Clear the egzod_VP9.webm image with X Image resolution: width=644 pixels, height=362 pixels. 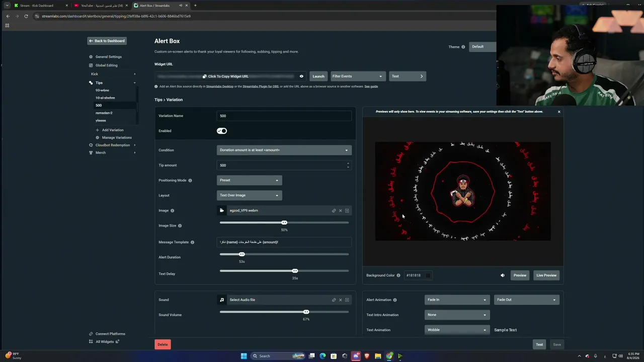point(340,211)
